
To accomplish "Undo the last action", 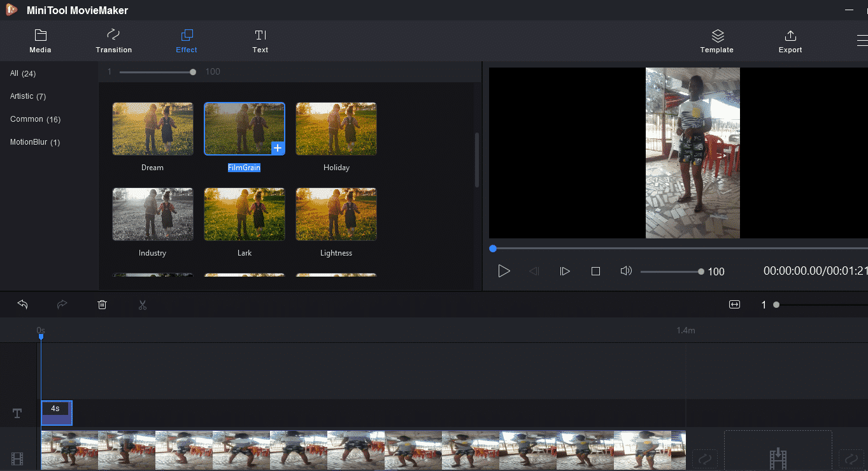I will (x=23, y=305).
